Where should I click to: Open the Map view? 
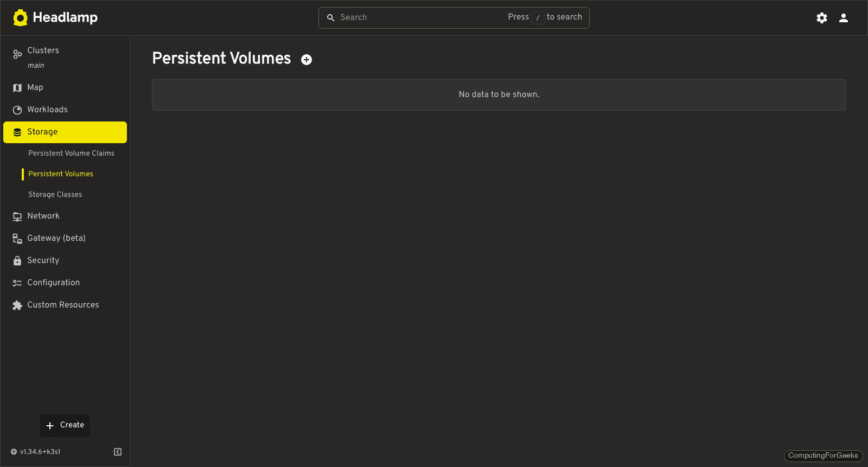65,88
